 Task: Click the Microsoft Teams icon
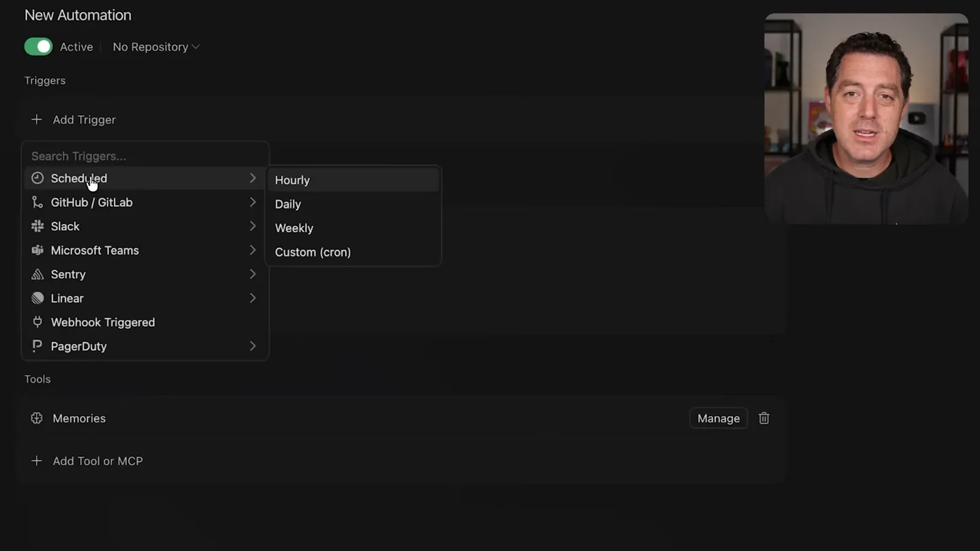[37, 250]
